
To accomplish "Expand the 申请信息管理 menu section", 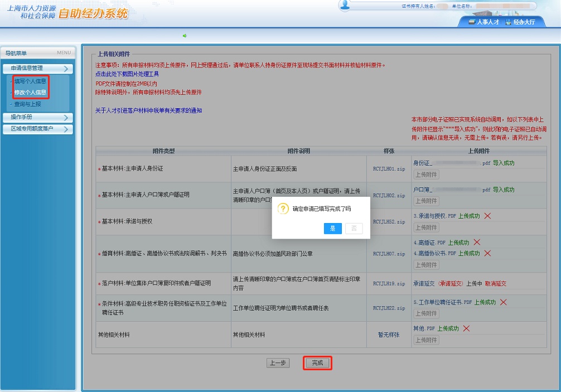I will click(37, 69).
